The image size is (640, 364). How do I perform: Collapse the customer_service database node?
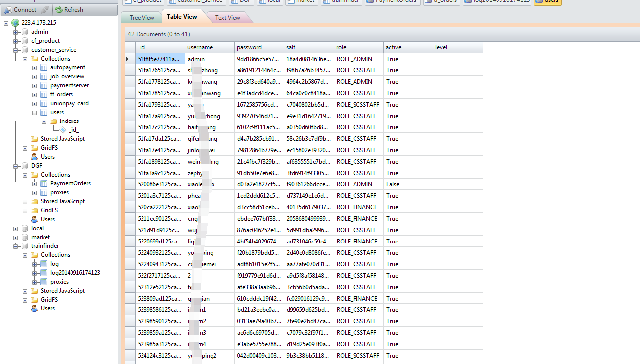coord(15,50)
